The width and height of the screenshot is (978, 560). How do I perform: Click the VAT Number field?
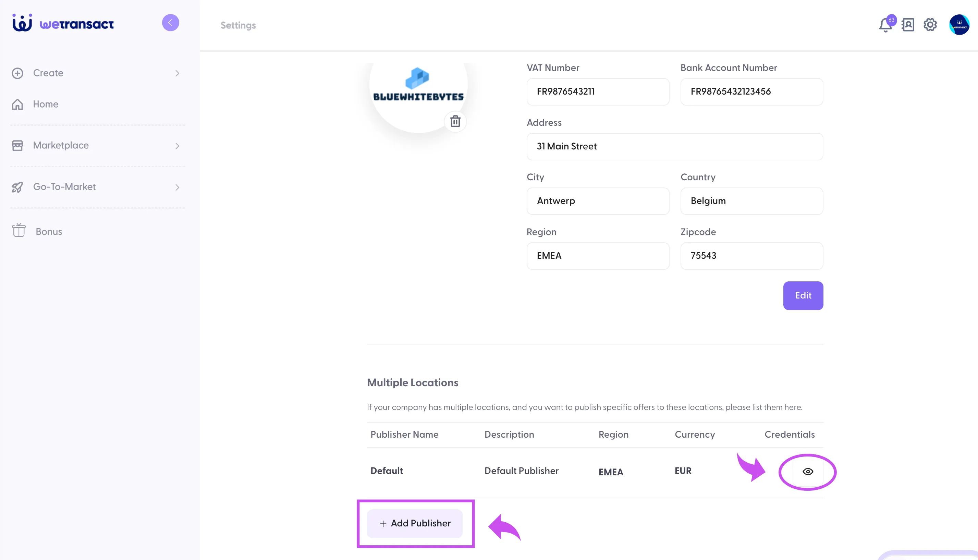pos(598,92)
